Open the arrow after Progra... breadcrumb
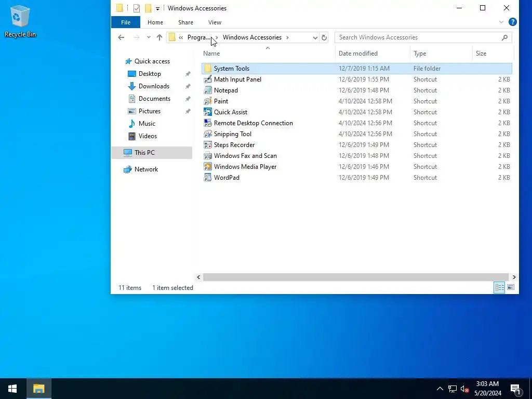Image resolution: width=532 pixels, height=399 pixels. coord(217,37)
